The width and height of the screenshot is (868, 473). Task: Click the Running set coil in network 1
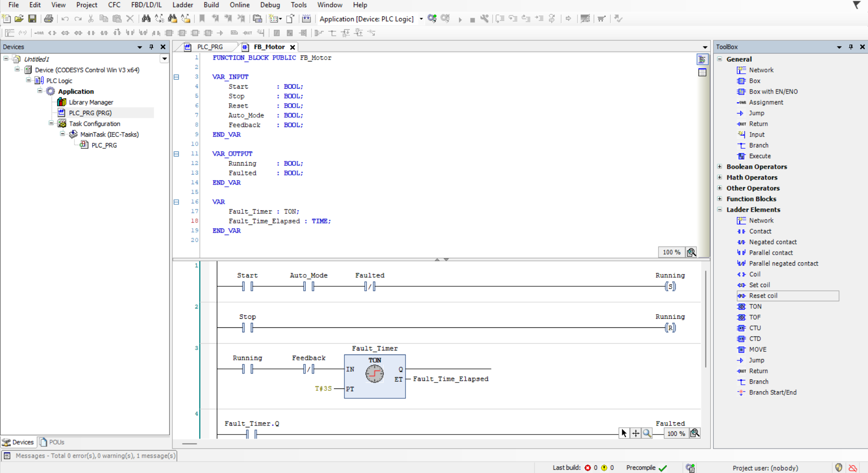pyautogui.click(x=670, y=286)
